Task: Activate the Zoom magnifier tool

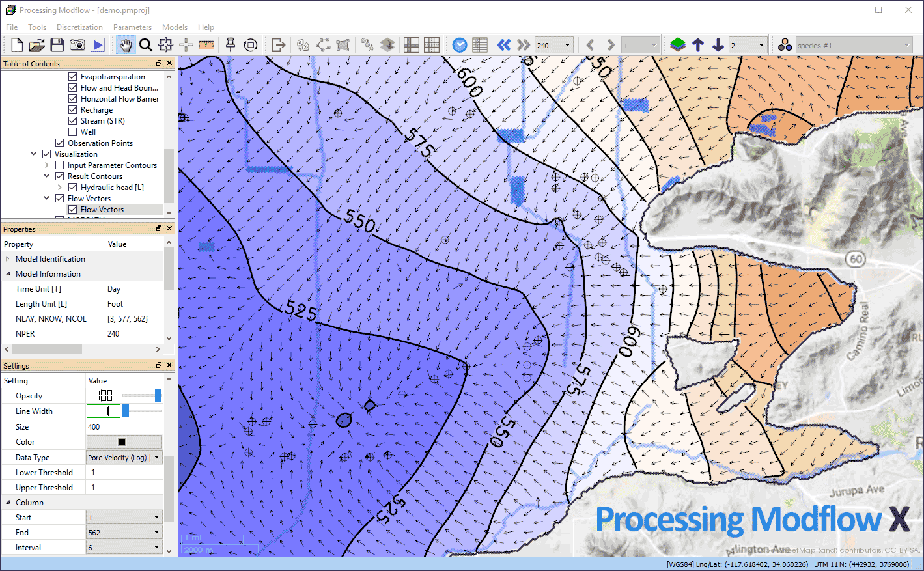Action: click(146, 45)
